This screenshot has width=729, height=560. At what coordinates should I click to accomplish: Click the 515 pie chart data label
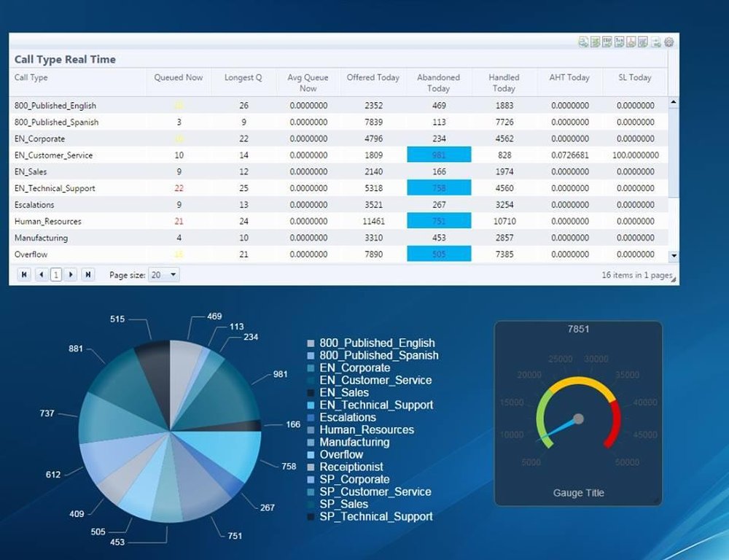click(x=117, y=319)
